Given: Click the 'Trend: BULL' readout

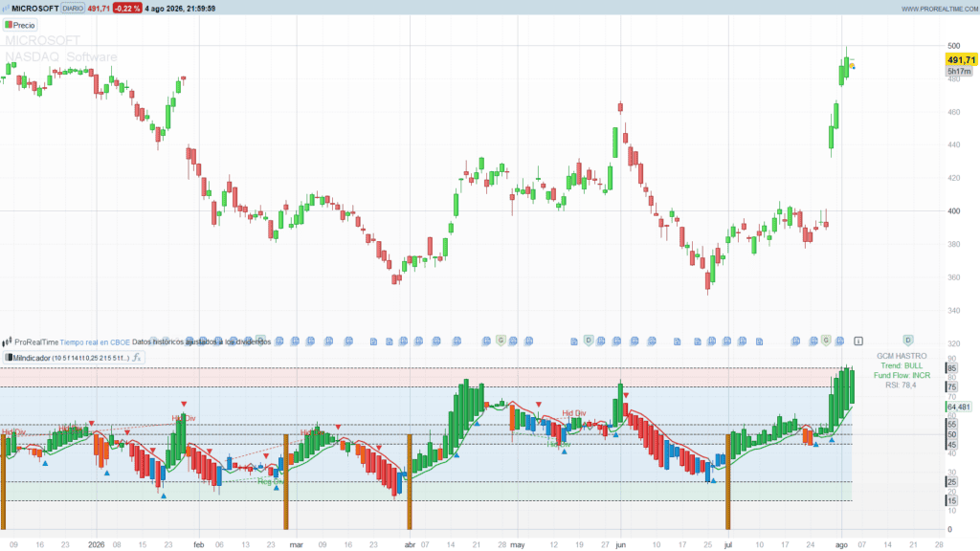Looking at the screenshot, I should pos(902,365).
